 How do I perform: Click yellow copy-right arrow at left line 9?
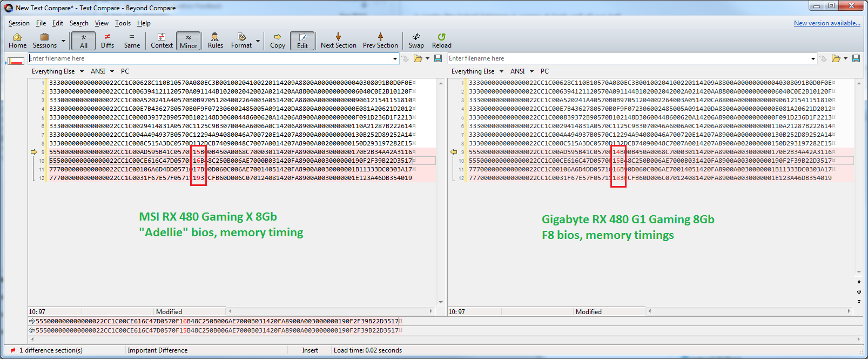(34, 152)
